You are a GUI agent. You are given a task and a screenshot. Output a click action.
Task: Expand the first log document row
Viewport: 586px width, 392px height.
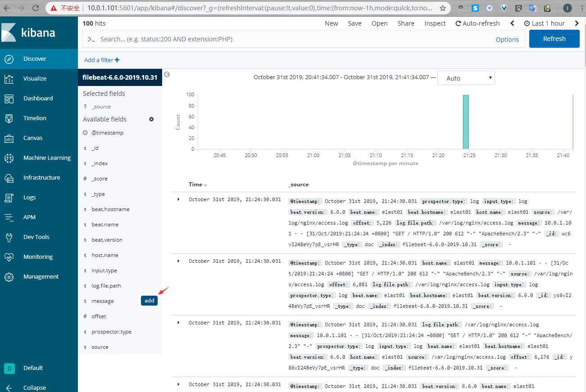[178, 199]
